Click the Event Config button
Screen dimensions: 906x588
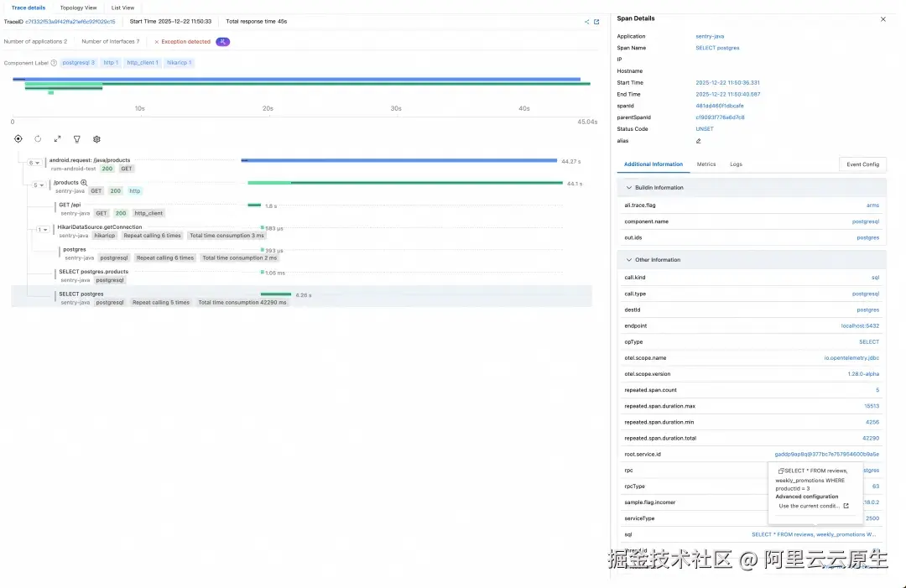click(862, 164)
